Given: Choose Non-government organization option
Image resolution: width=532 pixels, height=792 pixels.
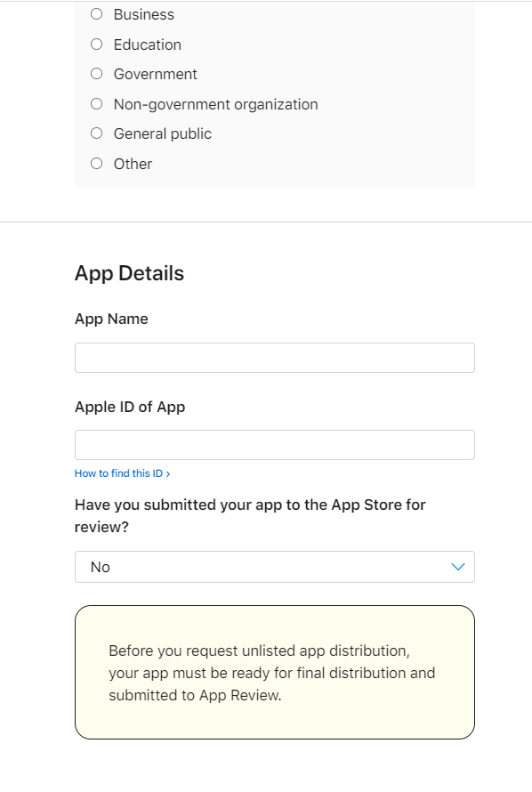Looking at the screenshot, I should coord(96,104).
